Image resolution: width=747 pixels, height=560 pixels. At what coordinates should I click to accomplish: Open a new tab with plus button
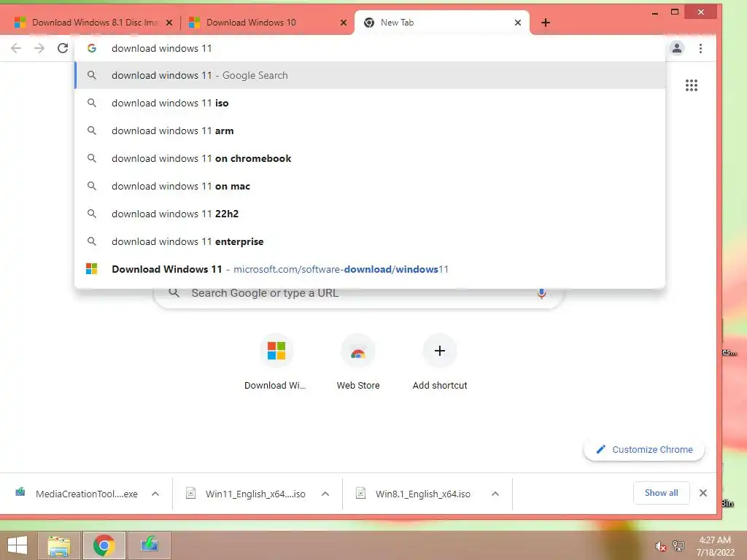click(546, 23)
